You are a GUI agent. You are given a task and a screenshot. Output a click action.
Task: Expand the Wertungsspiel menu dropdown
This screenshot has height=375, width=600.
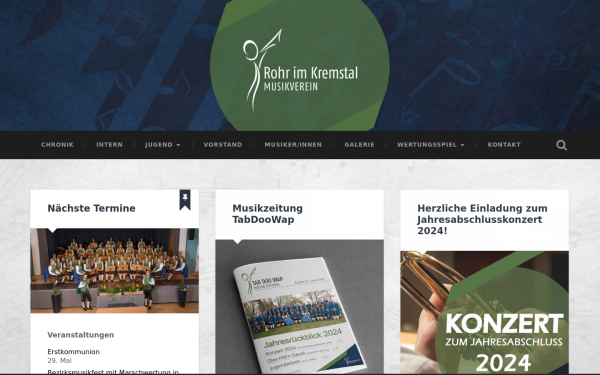(430, 145)
